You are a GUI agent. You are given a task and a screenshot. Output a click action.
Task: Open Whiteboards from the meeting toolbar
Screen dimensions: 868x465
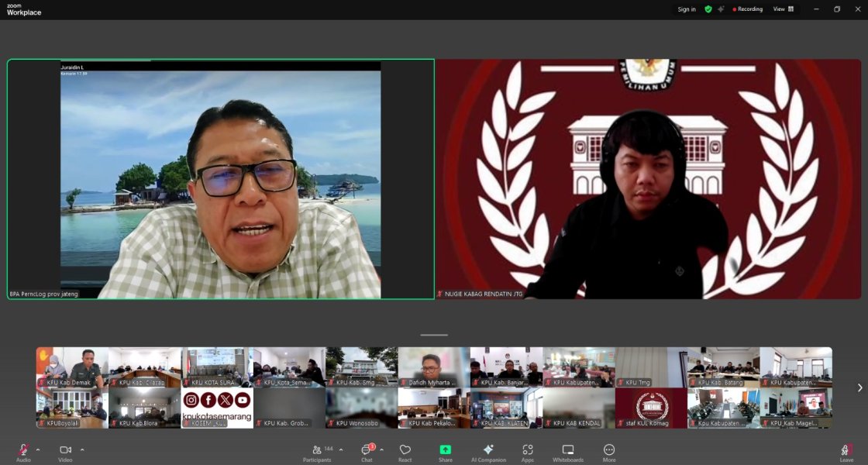[567, 453]
